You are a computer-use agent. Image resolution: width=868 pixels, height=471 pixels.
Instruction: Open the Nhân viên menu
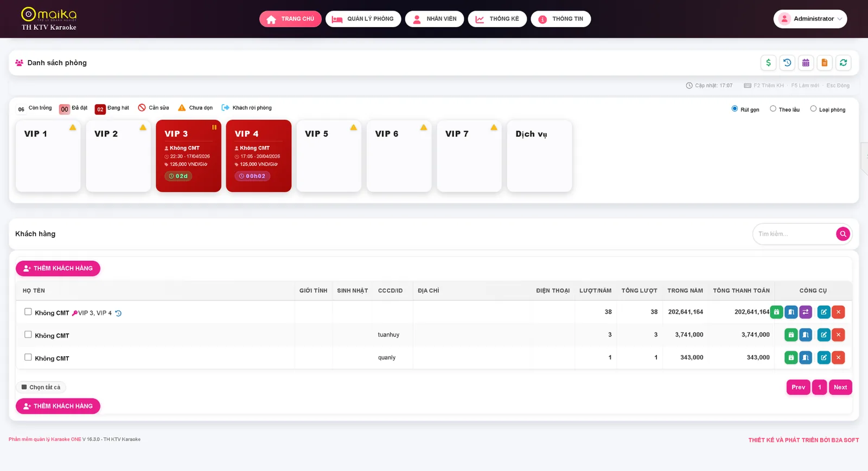[435, 19]
